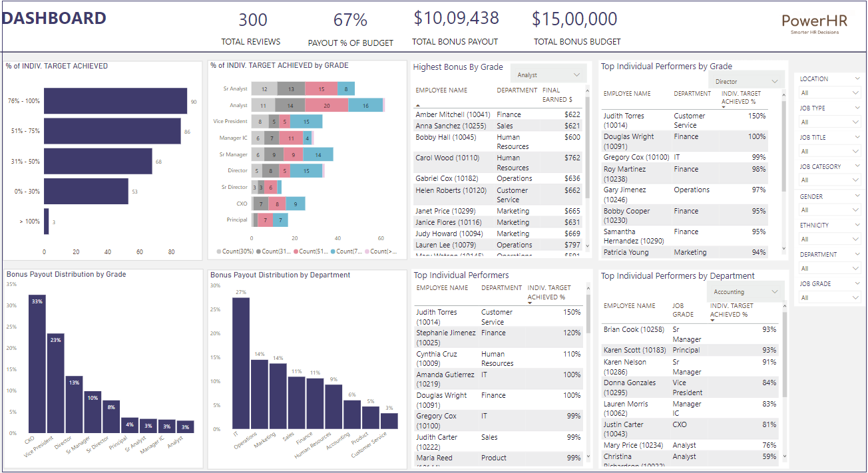
Task: Select Stephanie Jimenez (10025) in Top Individual Performers
Action: [446, 337]
